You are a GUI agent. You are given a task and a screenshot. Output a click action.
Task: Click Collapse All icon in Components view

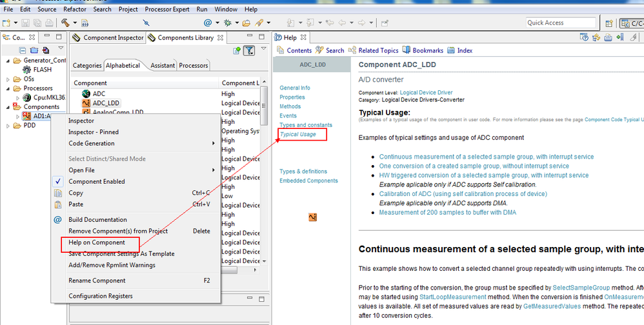coord(23,50)
